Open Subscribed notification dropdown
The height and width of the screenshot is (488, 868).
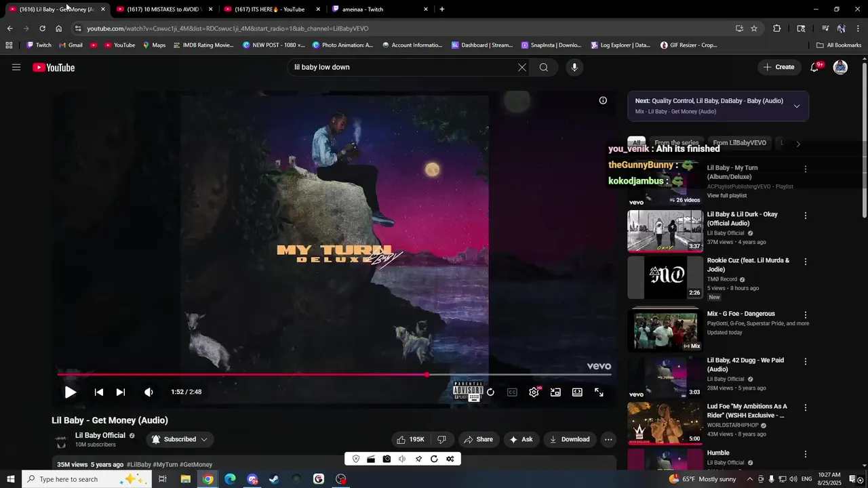pyautogui.click(x=180, y=439)
